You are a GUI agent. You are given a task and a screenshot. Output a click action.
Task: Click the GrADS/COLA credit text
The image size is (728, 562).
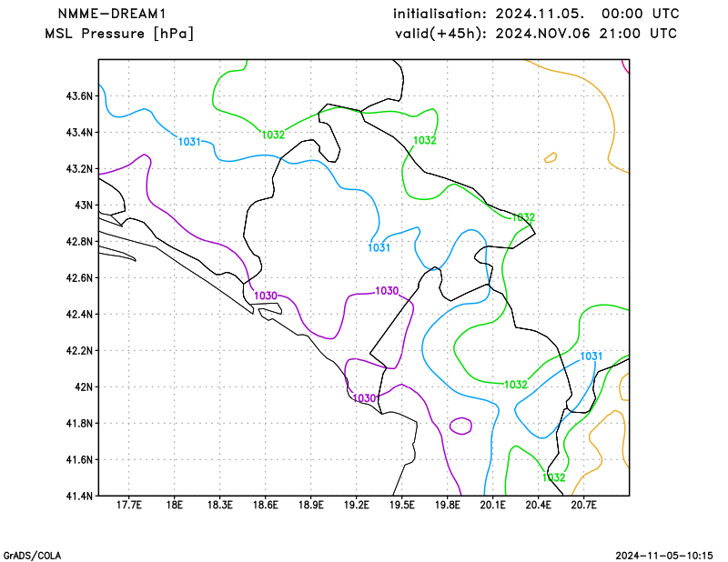pos(32,556)
